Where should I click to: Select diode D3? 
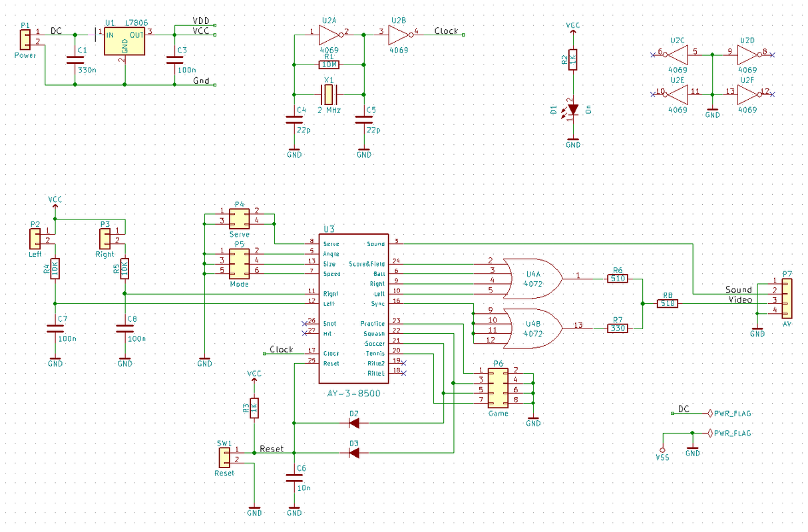pyautogui.click(x=354, y=453)
